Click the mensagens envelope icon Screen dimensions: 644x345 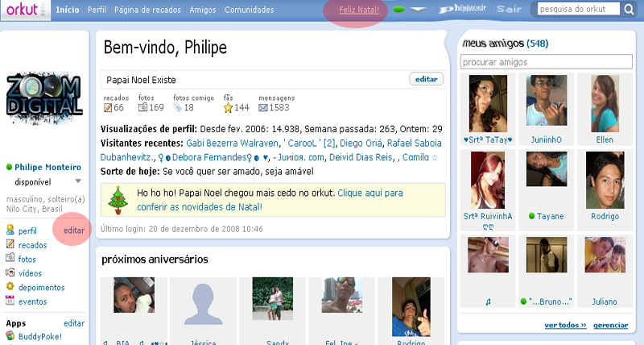tap(263, 108)
